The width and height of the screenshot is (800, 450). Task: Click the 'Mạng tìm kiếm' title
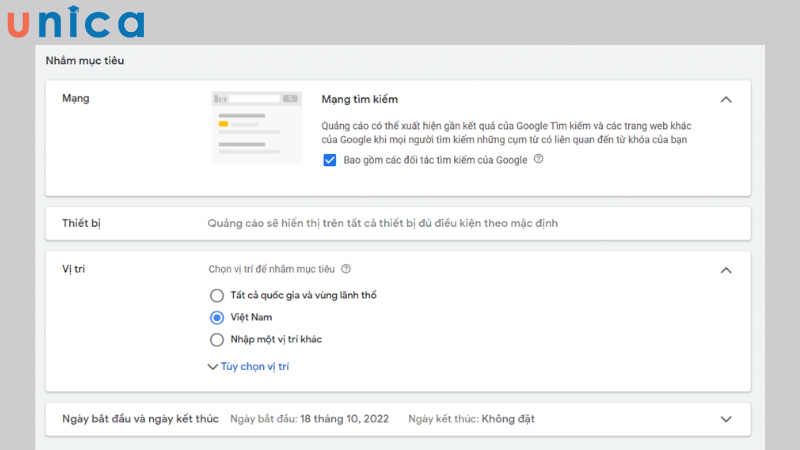[360, 99]
